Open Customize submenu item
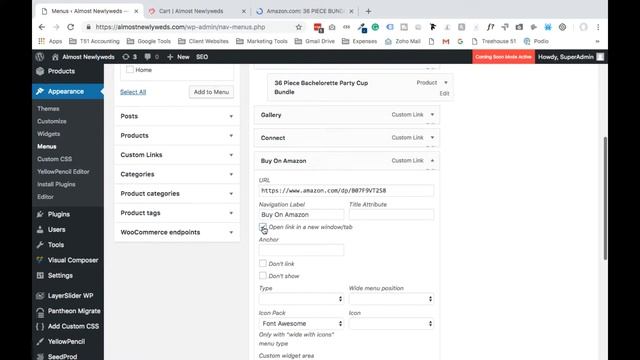This screenshot has width=640, height=360. [52, 121]
